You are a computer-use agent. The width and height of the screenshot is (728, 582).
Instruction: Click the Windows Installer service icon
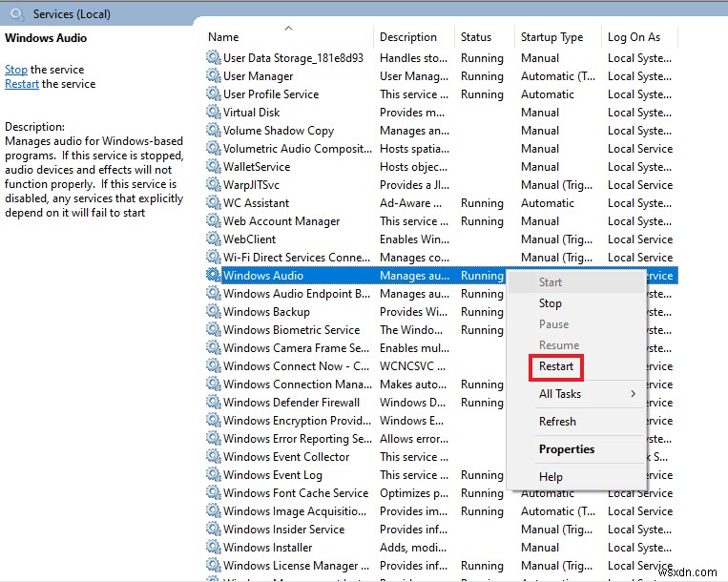(213, 547)
